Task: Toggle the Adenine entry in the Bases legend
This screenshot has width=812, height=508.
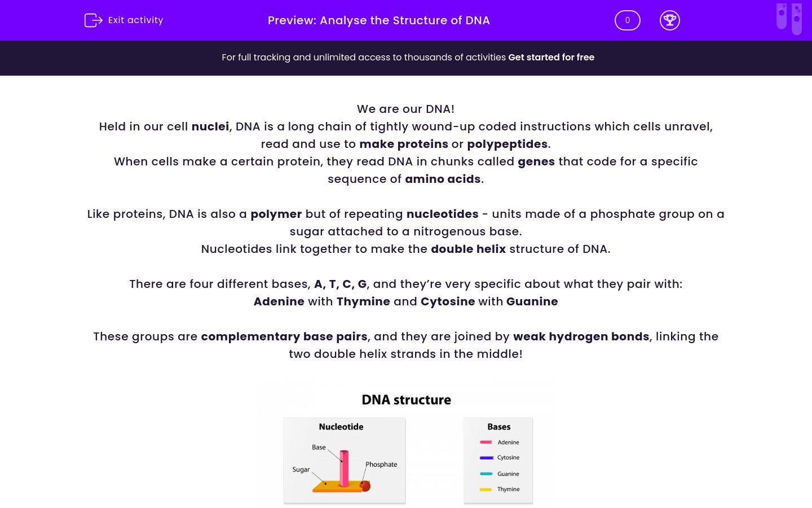Action: click(500, 442)
